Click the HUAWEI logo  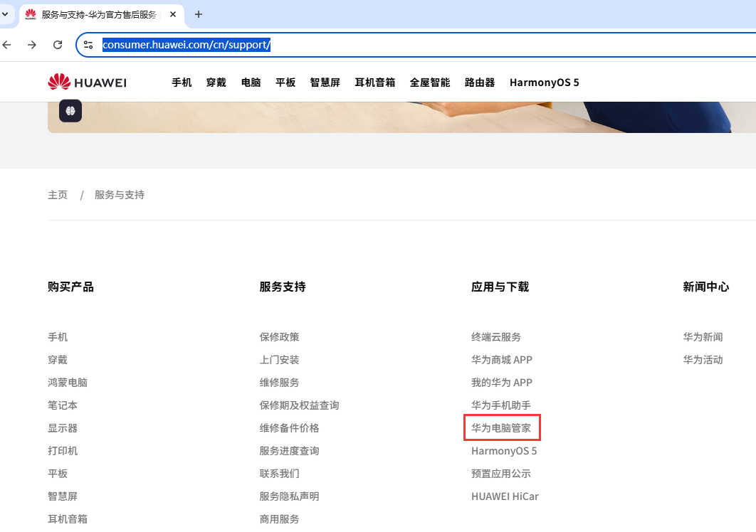coord(88,83)
